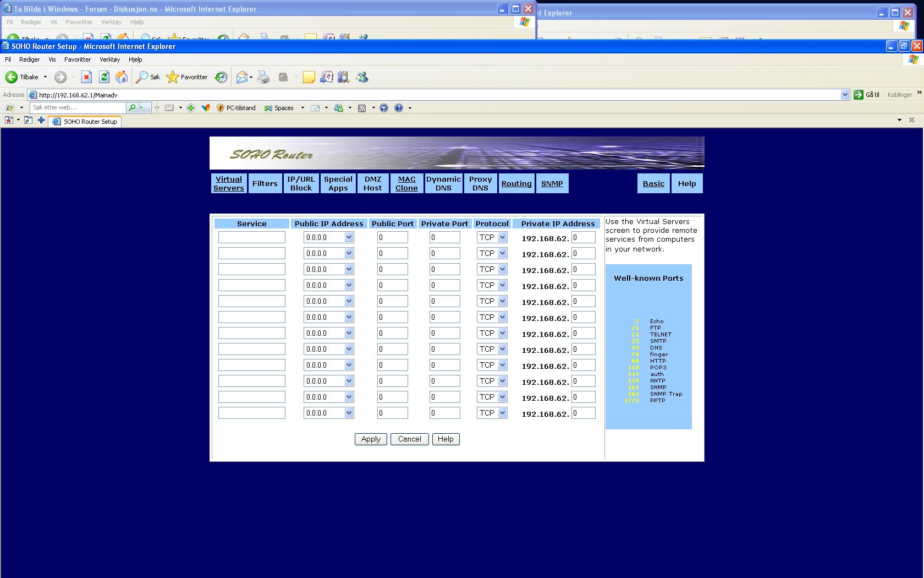This screenshot has height=578, width=924.
Task: Open the Special Apps page
Action: click(338, 183)
